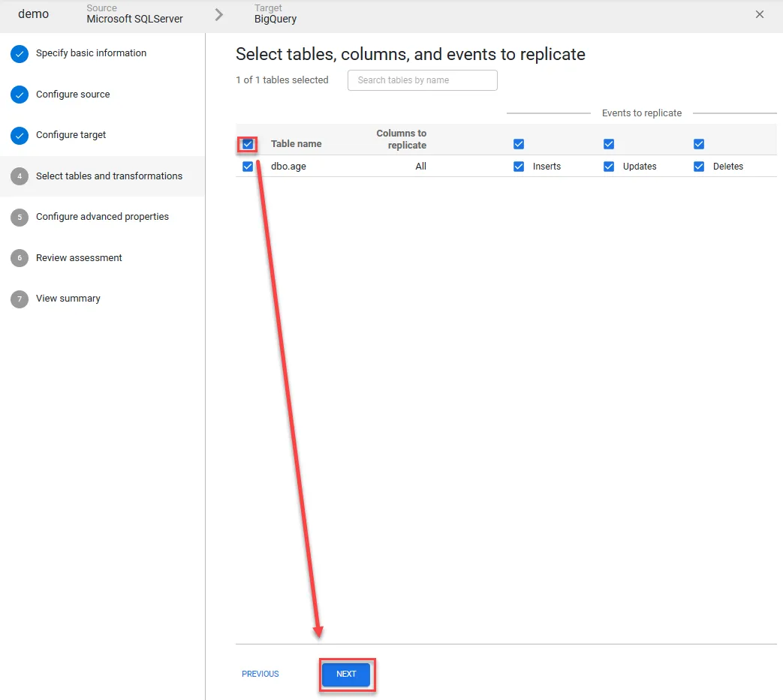
Task: Open View summary step
Action: [x=68, y=299]
